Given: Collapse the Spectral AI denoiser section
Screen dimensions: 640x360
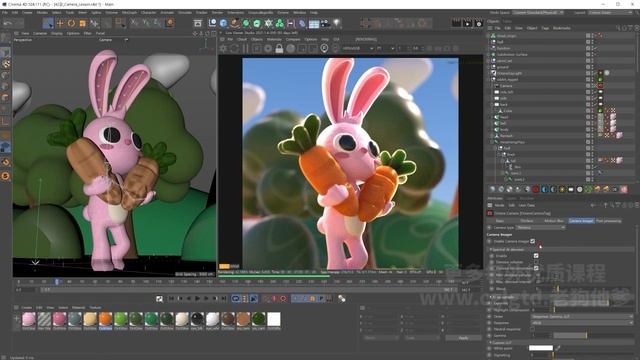Looking at the screenshot, I should [491, 249].
